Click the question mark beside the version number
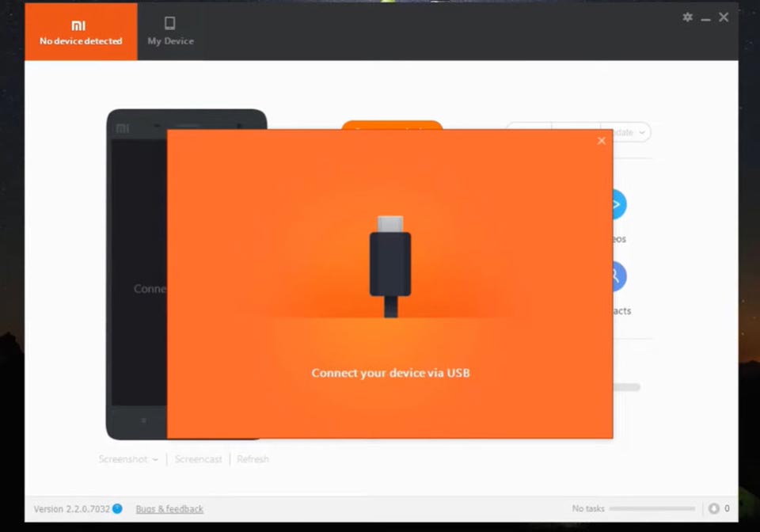 pos(119,509)
